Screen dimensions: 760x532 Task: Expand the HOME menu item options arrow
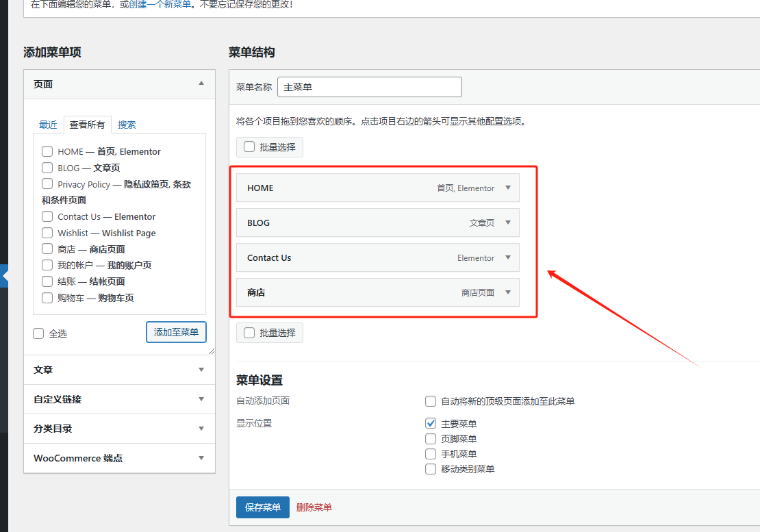tap(507, 188)
